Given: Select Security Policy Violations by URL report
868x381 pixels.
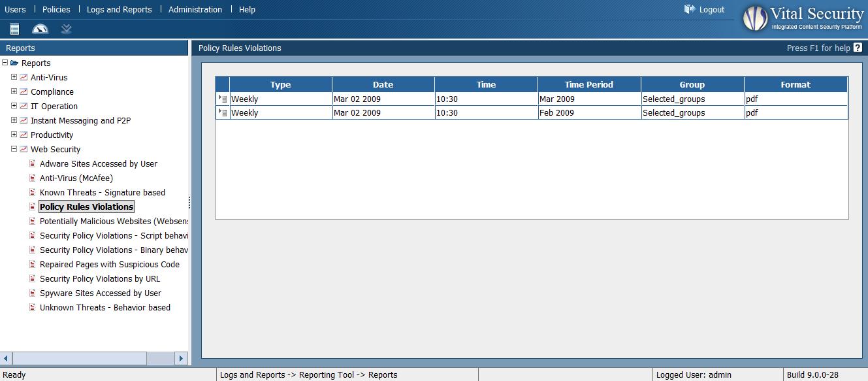Looking at the screenshot, I should (99, 279).
